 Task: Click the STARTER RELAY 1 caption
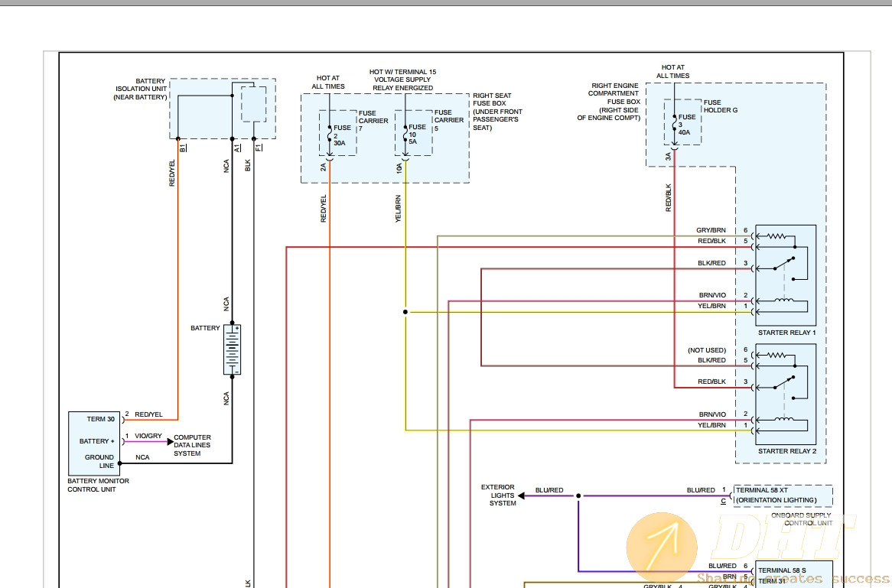786,333
